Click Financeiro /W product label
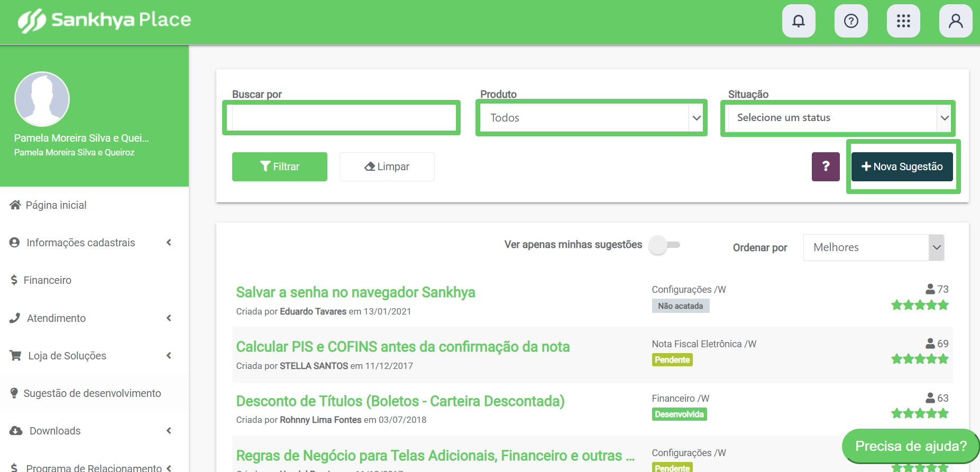 pyautogui.click(x=681, y=399)
